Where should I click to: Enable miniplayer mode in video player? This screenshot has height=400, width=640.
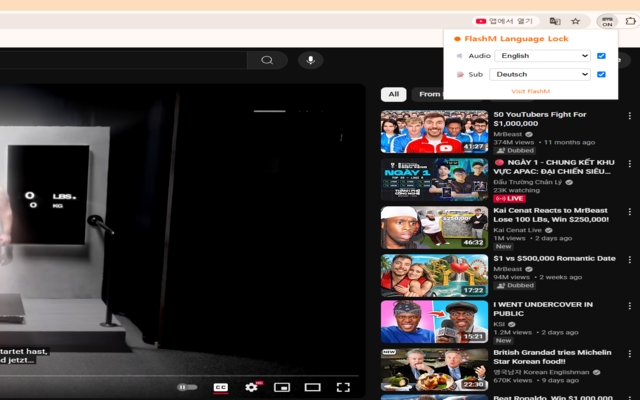pyautogui.click(x=282, y=387)
